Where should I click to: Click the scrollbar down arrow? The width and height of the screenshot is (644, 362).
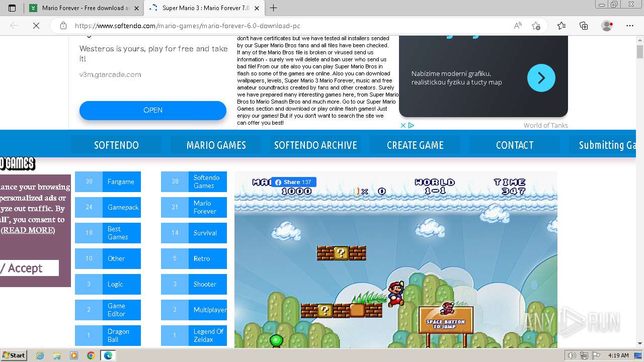pos(640,343)
